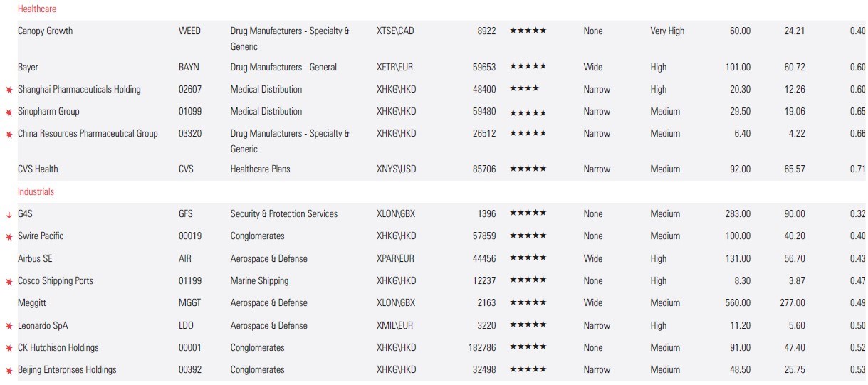The width and height of the screenshot is (868, 385).
Task: Click the red down arrow beside G4S
Action: pyautogui.click(x=9, y=215)
